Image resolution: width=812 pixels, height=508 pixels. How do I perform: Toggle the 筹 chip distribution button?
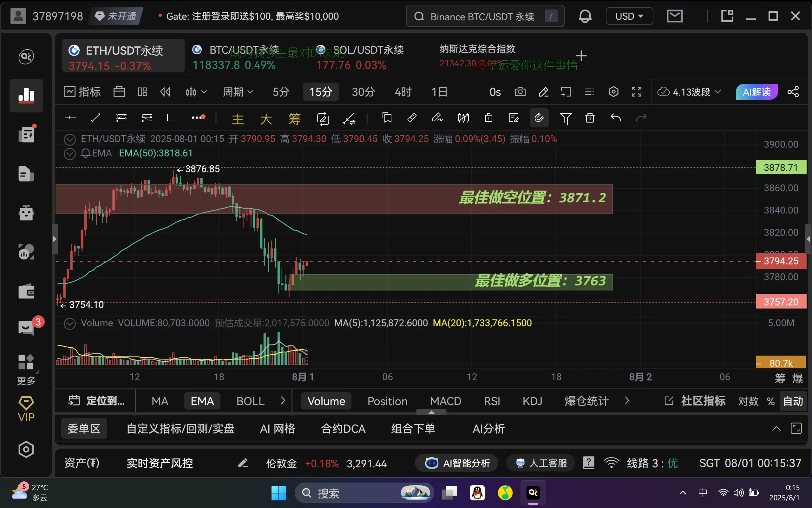pos(294,119)
